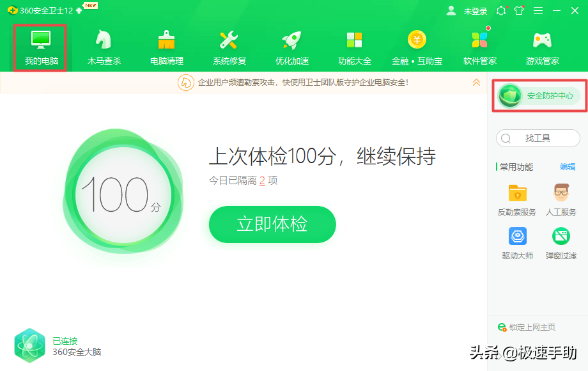Collapse the enterprise ransomware notice banner
The image size is (588, 371).
[476, 82]
